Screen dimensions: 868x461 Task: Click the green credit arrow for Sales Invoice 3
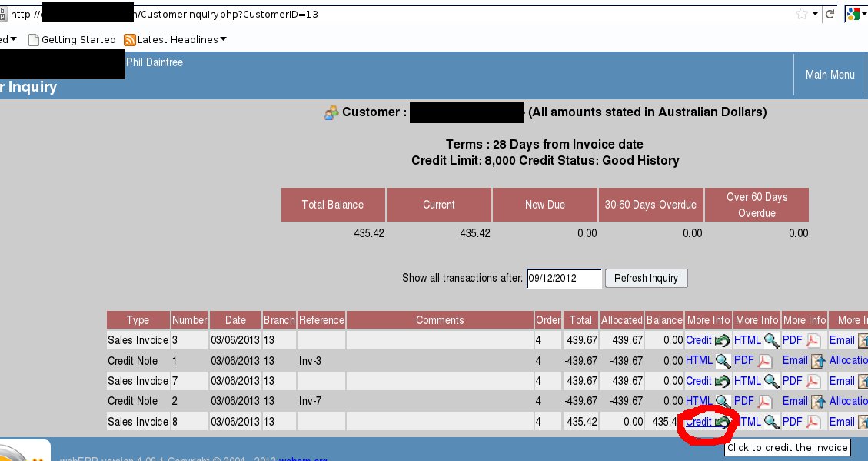723,341
